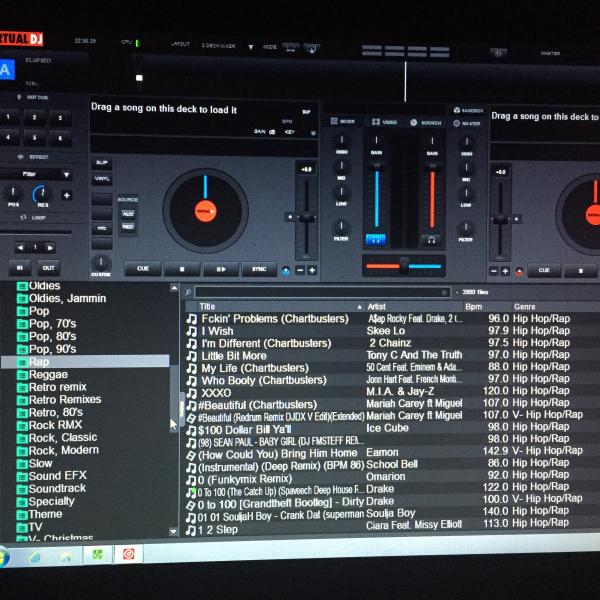Click the plus button beside effect knobs
Image resolution: width=600 pixels, height=600 pixels.
point(67,196)
